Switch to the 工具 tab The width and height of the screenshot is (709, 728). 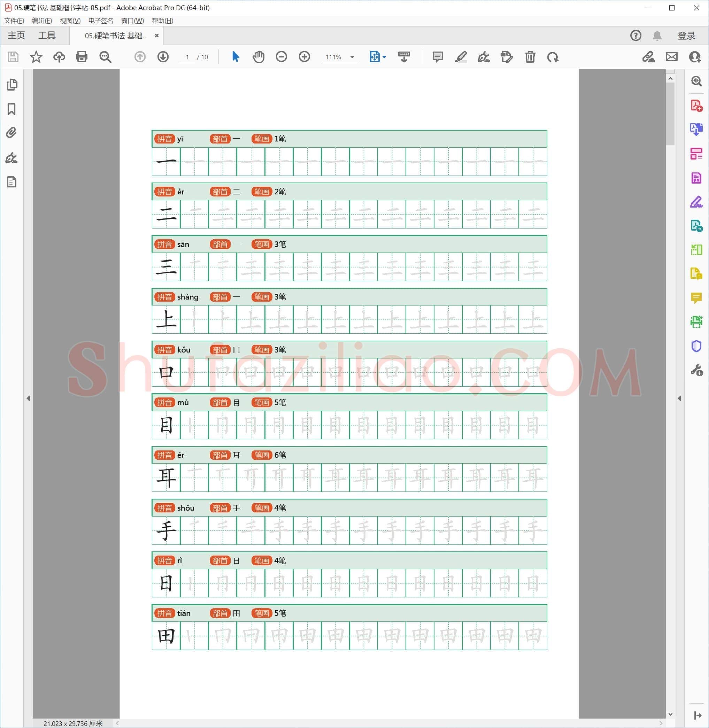[47, 36]
